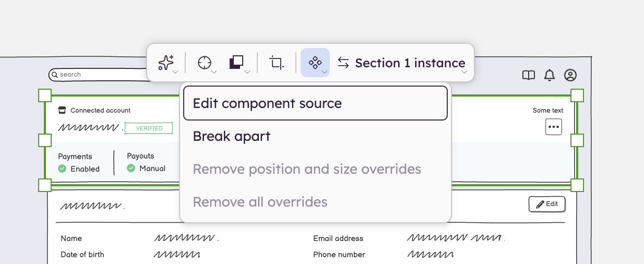Click the store icon beside Connected account
The image size is (644, 264).
[x=62, y=110]
